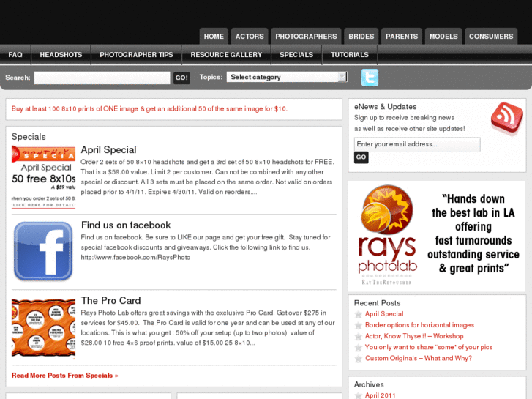Viewport: 532px width, 399px height.
Task: Click the facebook.com/RaysPhoto URL text
Action: click(135, 258)
